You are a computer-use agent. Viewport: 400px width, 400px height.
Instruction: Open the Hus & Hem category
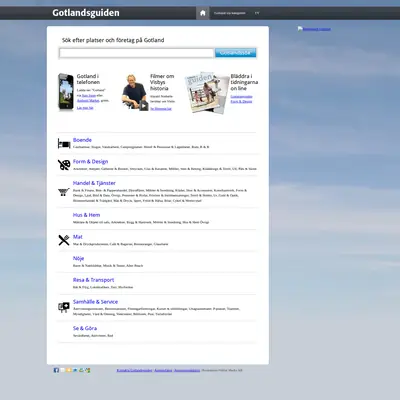86,215
